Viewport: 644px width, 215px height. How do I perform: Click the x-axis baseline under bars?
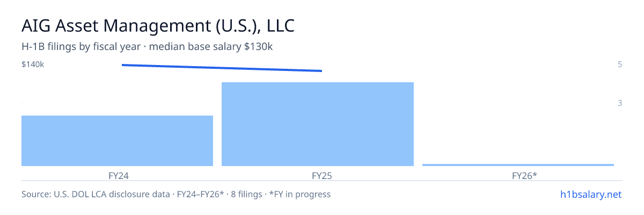[x=322, y=167]
